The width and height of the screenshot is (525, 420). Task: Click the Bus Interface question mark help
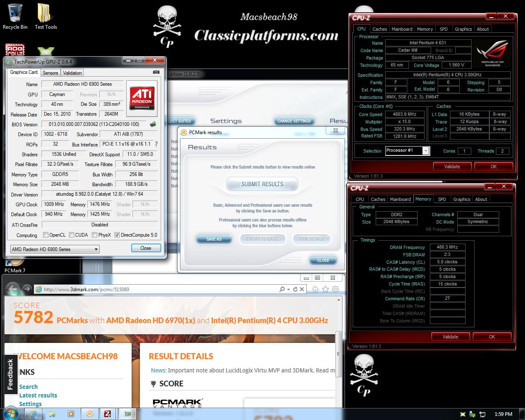(156, 144)
